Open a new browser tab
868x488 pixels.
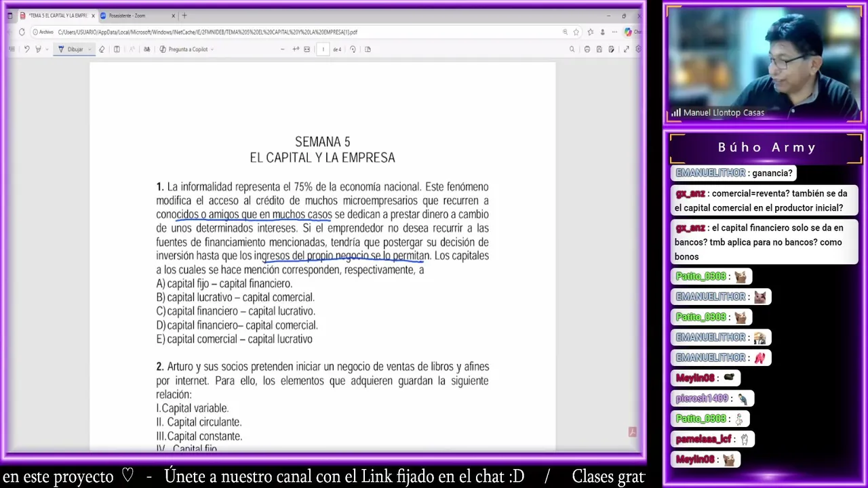[x=184, y=16]
